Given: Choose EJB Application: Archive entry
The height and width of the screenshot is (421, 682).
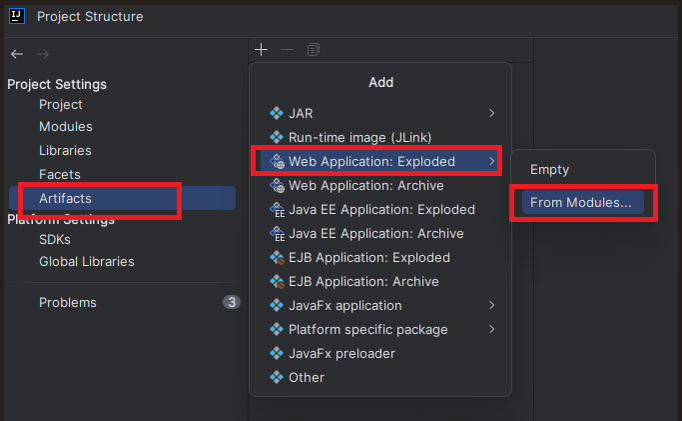Looking at the screenshot, I should pyautogui.click(x=381, y=281).
